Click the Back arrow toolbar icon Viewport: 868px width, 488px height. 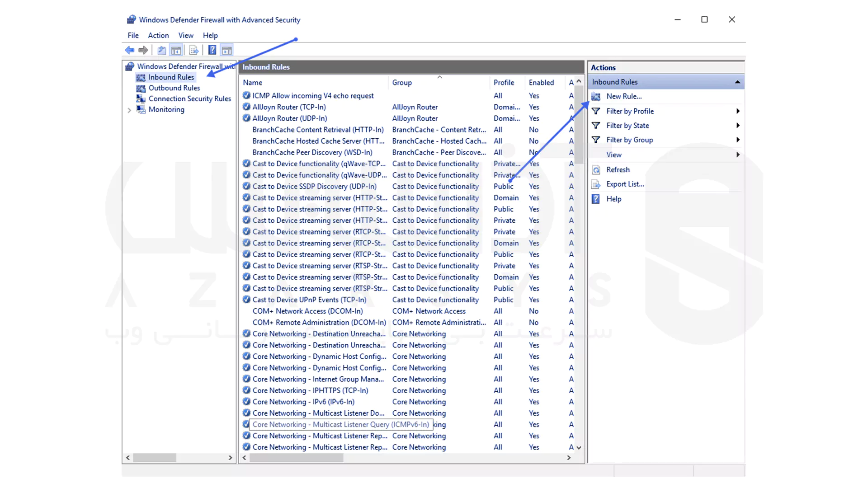[x=130, y=50]
